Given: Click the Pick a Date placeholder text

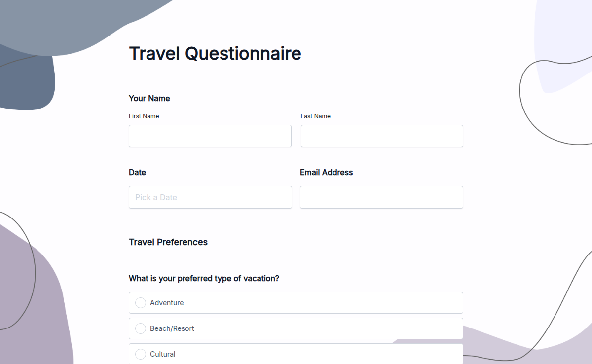Looking at the screenshot, I should [x=156, y=197].
